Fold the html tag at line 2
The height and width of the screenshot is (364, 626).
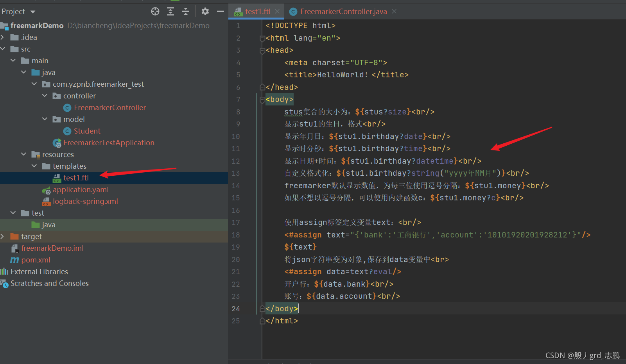(262, 38)
